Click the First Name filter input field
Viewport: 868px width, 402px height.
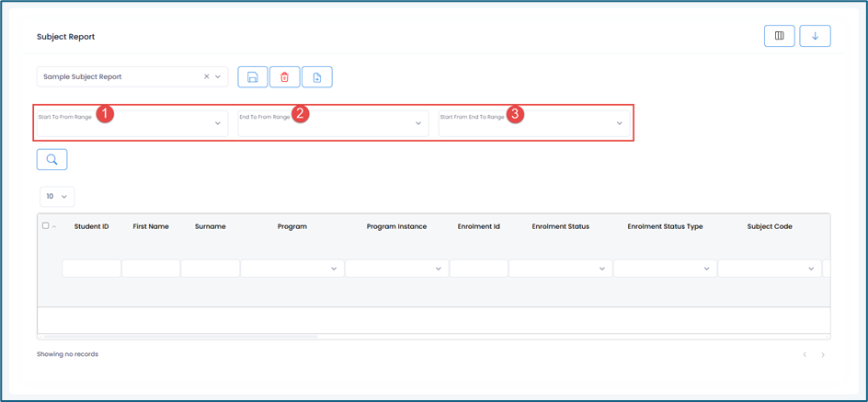pos(151,269)
